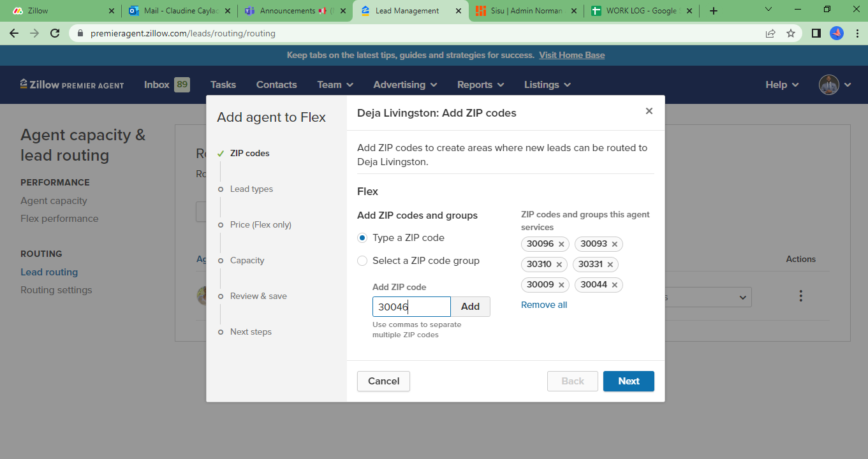Open browser side panel
868x459 pixels.
(x=816, y=33)
